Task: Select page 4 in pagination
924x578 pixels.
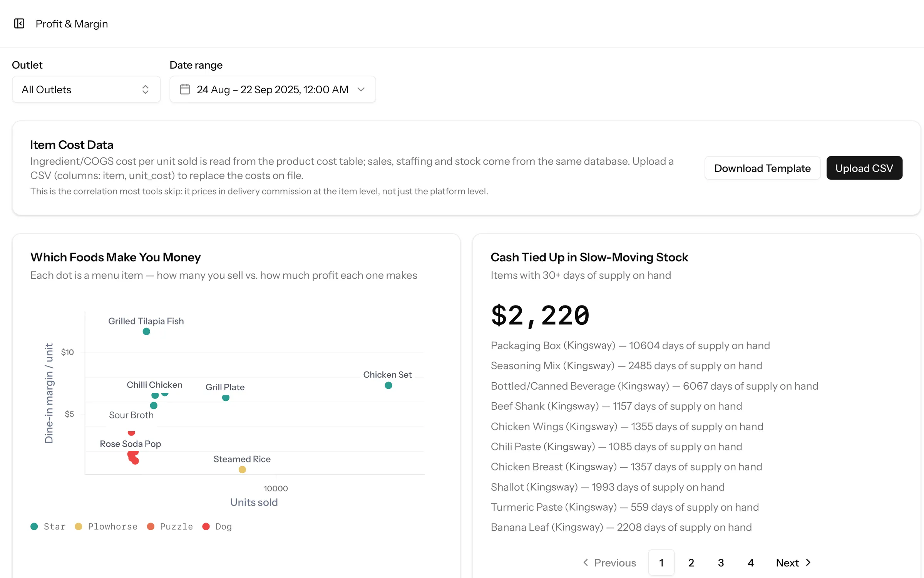Action: 750,563
